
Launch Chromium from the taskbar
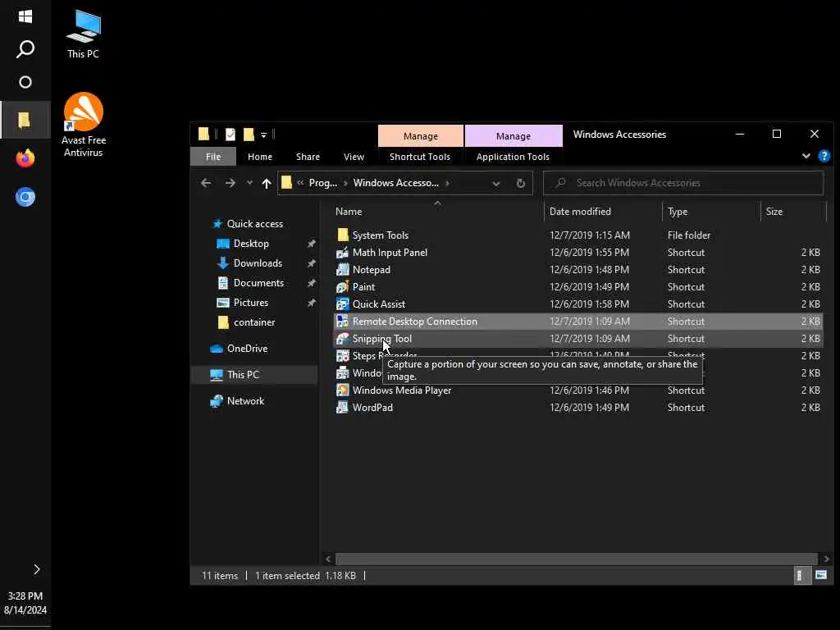pos(25,197)
